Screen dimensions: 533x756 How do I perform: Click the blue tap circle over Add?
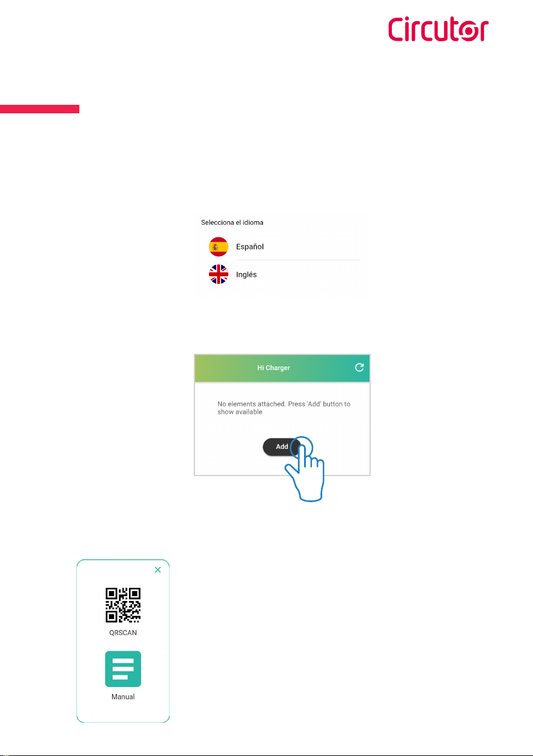(301, 449)
